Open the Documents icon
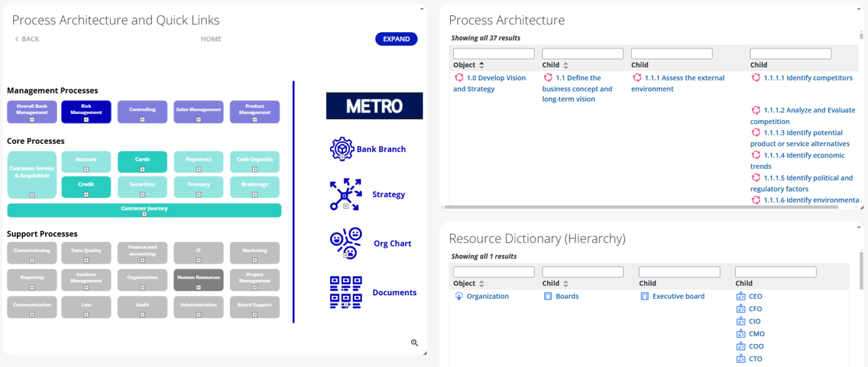 coord(345,292)
